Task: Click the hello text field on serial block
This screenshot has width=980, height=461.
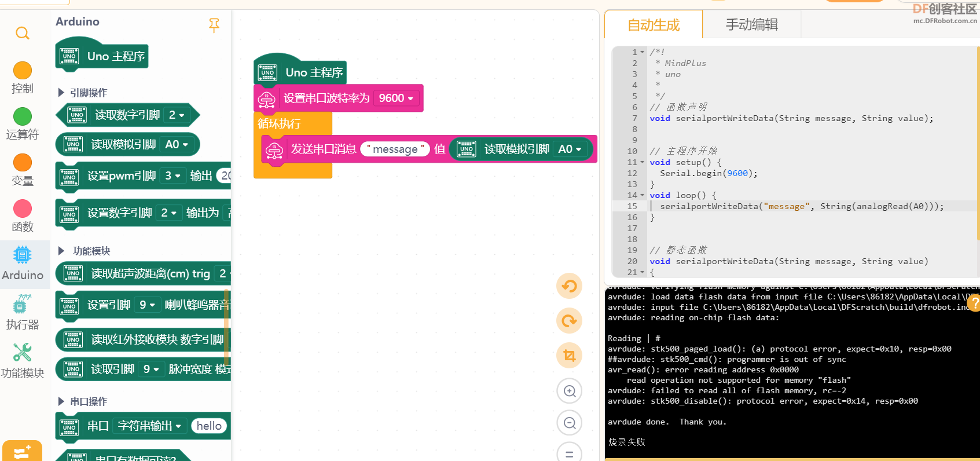Action: pyautogui.click(x=209, y=426)
